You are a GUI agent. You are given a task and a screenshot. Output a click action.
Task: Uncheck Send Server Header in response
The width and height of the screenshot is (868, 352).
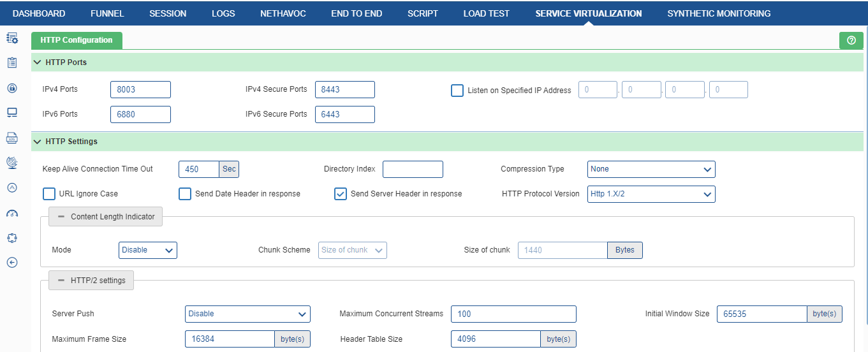point(341,194)
